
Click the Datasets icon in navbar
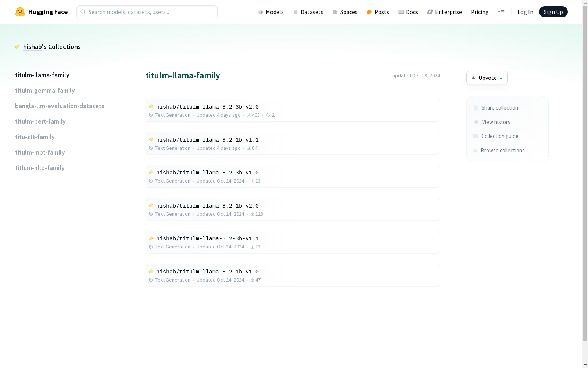[295, 12]
